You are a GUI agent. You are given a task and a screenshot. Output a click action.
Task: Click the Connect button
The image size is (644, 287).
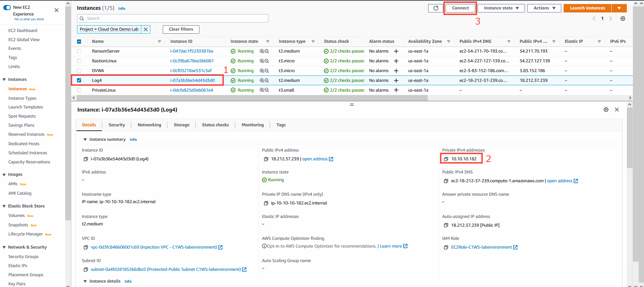(460, 8)
